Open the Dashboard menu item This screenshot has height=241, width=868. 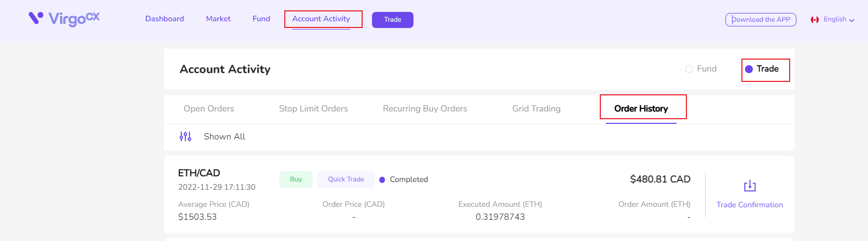tap(164, 19)
